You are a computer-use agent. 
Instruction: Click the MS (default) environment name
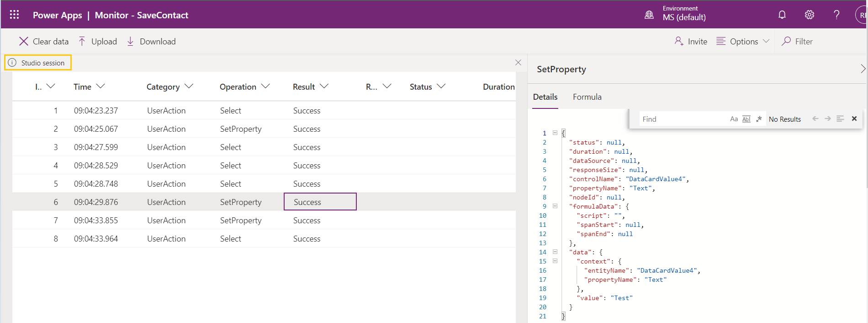click(684, 17)
